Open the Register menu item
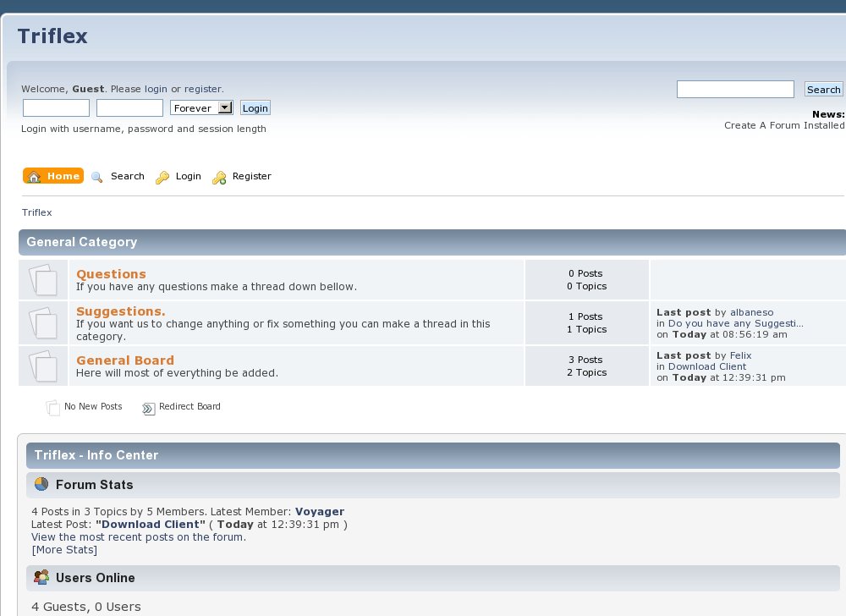Screen dimensions: 846x616 [251, 176]
